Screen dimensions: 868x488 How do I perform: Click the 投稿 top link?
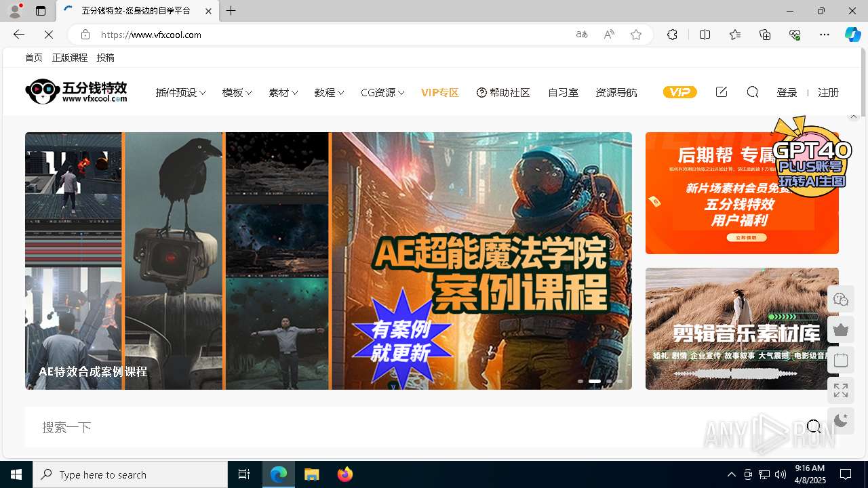pos(105,58)
